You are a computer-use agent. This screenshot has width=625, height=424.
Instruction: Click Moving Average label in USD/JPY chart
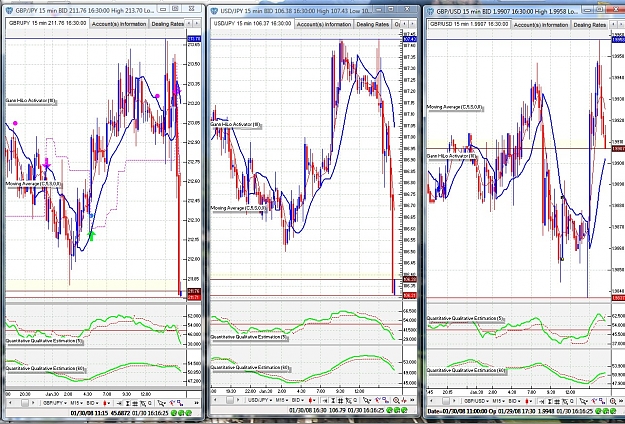[x=238, y=208]
